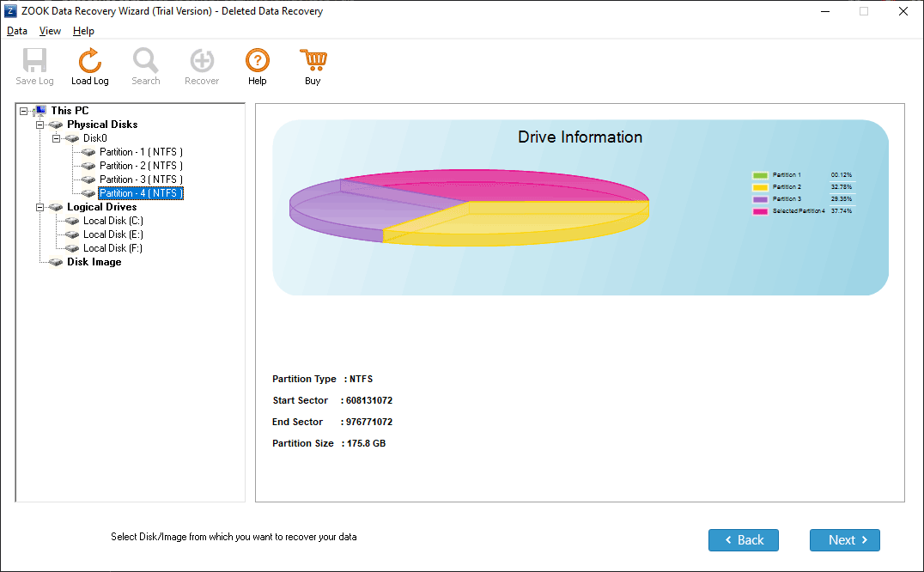Close the ZOOK Data Recovery window
The width and height of the screenshot is (924, 572).
click(x=903, y=11)
